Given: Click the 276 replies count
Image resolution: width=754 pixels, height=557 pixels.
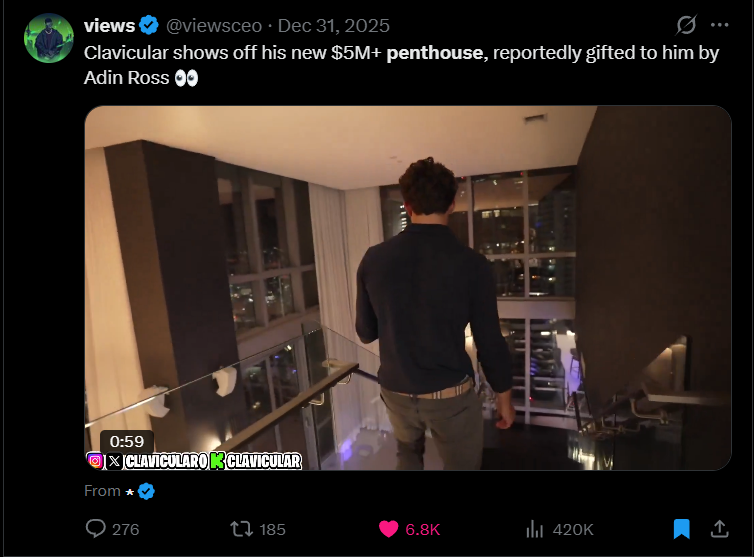Looking at the screenshot, I should coord(126,530).
